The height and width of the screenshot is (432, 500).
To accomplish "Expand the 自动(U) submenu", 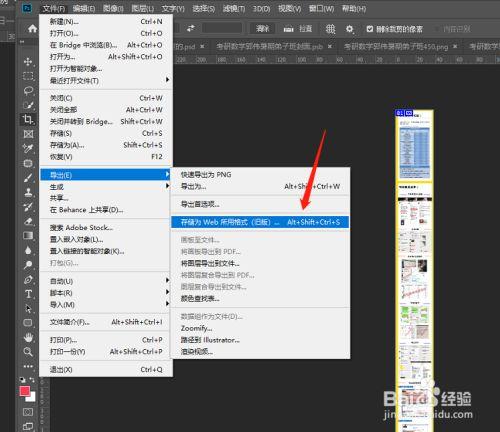I will point(106,281).
